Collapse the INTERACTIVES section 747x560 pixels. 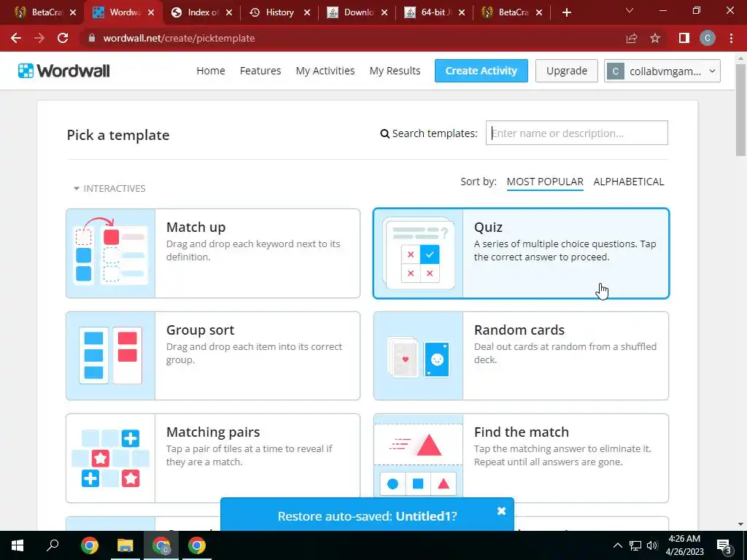tap(109, 189)
